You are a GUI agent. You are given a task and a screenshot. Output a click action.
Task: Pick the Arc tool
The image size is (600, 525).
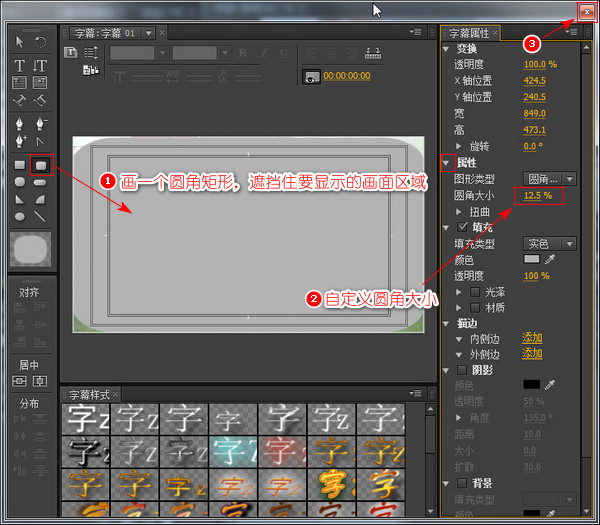40,199
